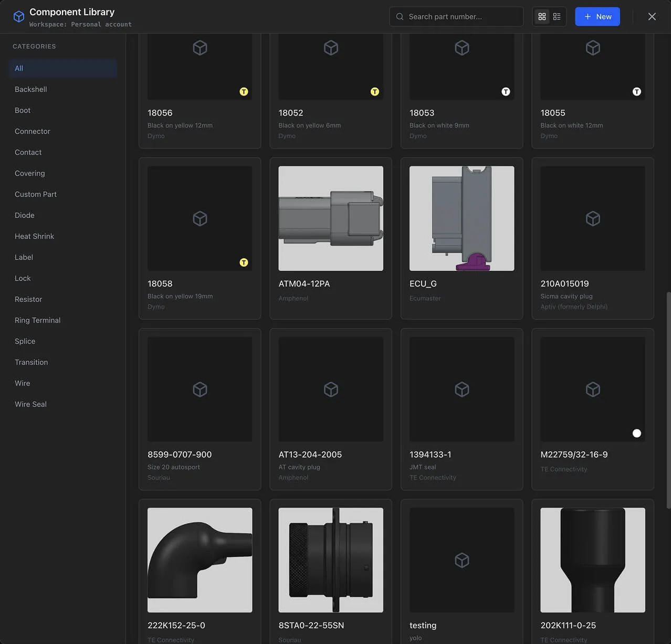Select the Wire Seal category

[30, 404]
